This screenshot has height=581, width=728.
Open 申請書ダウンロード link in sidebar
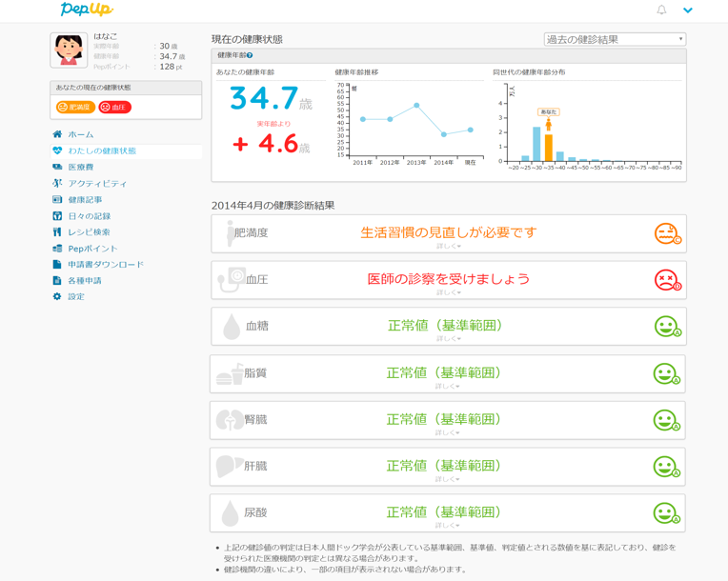tap(106, 264)
